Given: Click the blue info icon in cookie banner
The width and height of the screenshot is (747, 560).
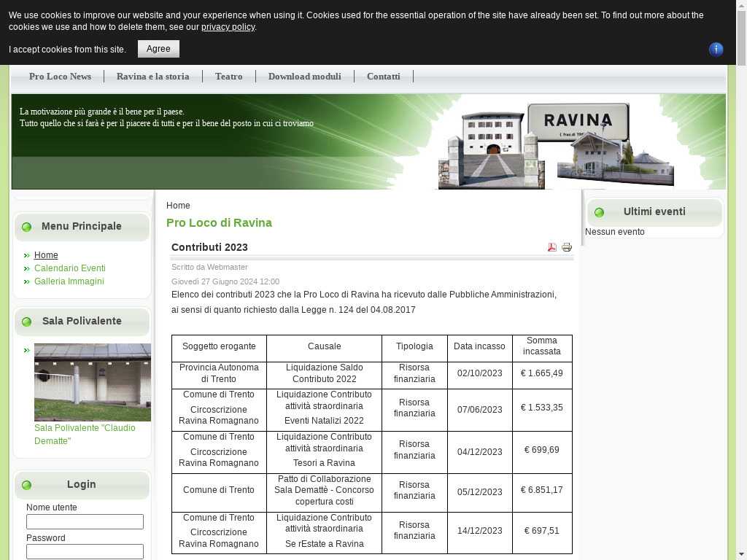Looking at the screenshot, I should [x=716, y=49].
